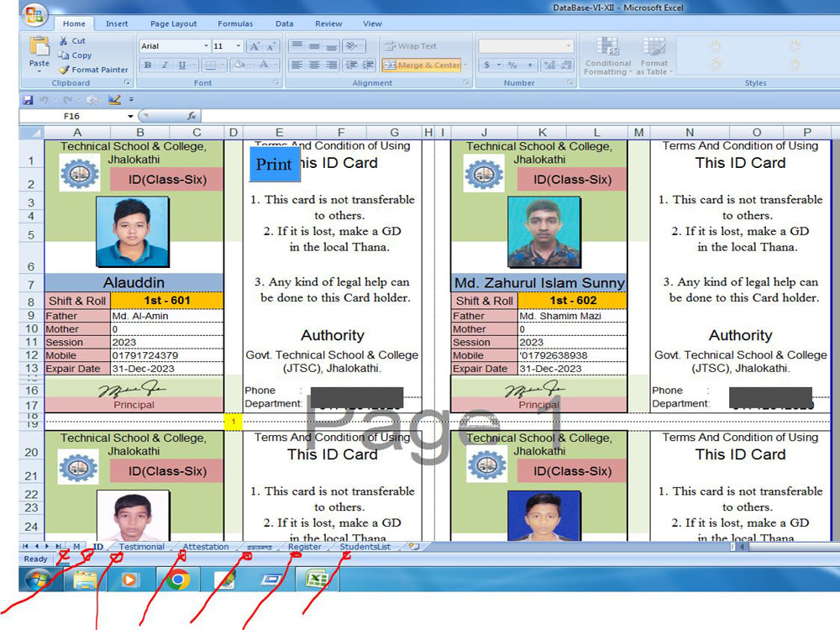840x630 pixels.
Task: Open the Page Layout ribbon tab
Action: 174,24
